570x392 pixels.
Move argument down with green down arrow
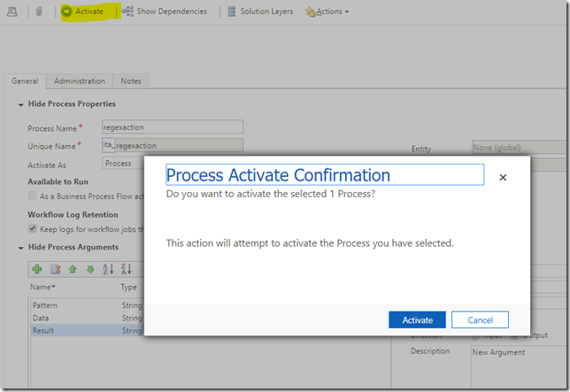90,269
